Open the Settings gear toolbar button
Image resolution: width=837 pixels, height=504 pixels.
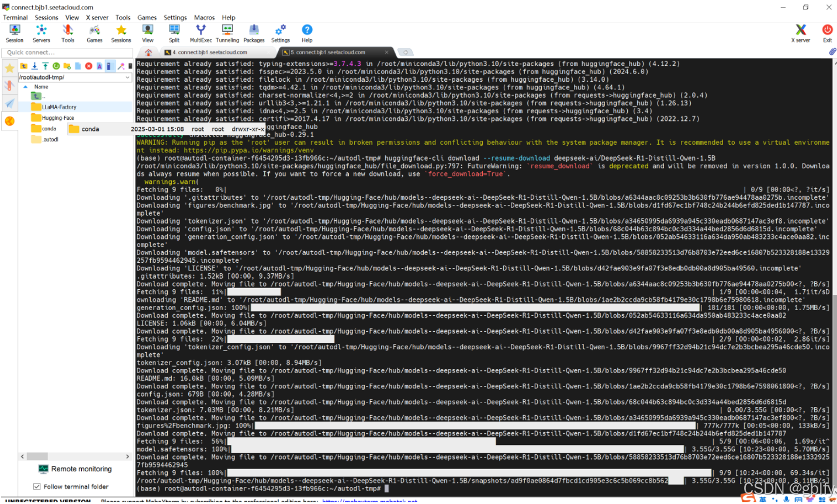point(281,34)
